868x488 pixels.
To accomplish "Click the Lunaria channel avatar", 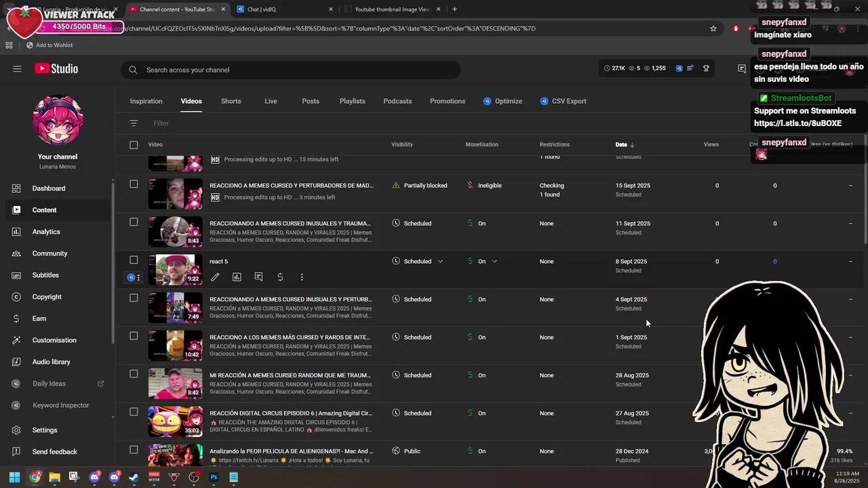I will coord(58,120).
